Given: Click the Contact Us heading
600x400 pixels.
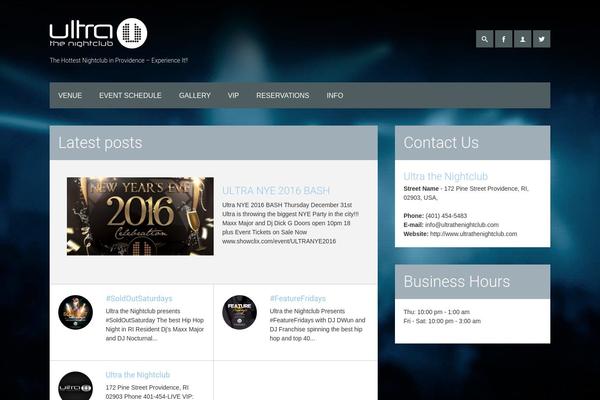Looking at the screenshot, I should point(441,143).
